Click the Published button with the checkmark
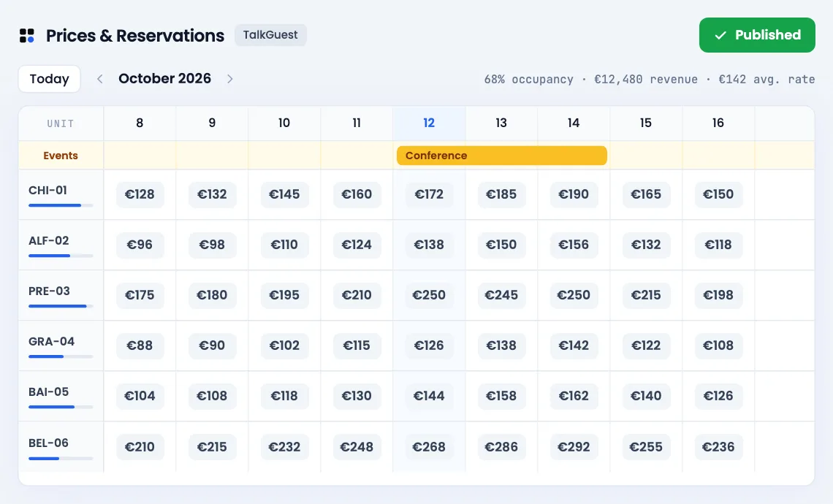833x504 pixels. coord(757,35)
